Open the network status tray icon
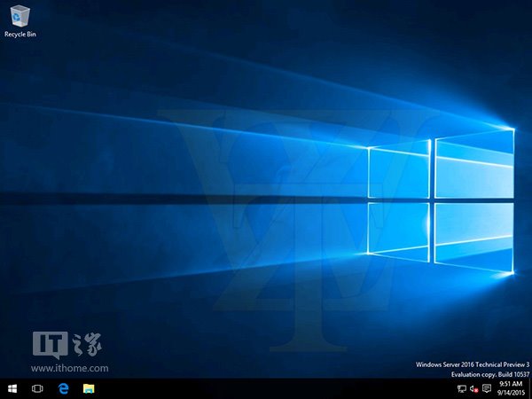 462,388
